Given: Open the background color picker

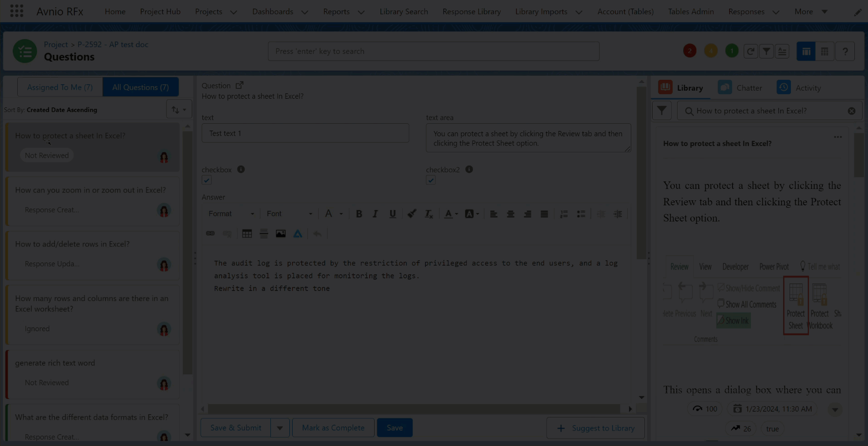Looking at the screenshot, I should [x=472, y=214].
